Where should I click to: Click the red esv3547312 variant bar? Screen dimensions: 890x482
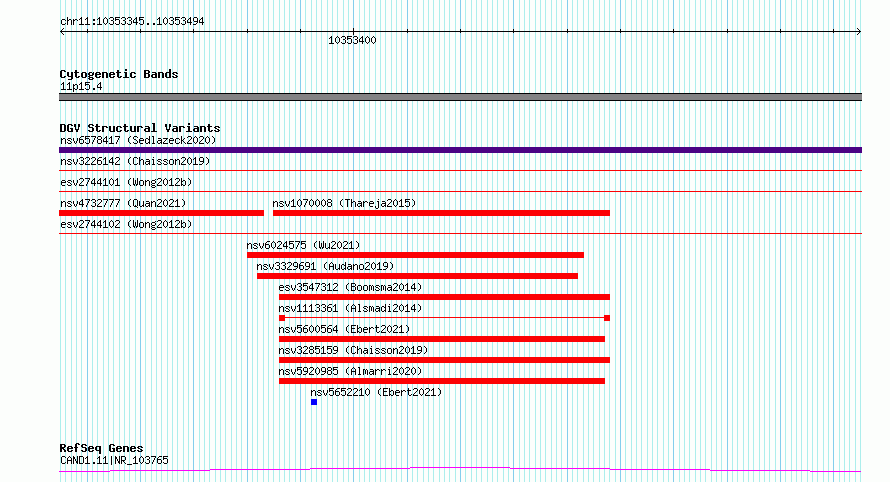click(444, 297)
